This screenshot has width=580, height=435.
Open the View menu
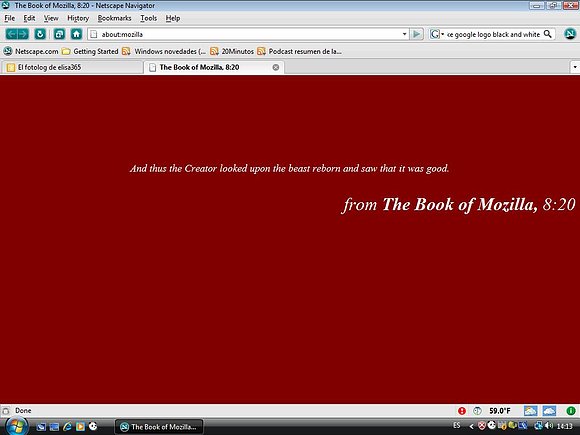[x=51, y=18]
